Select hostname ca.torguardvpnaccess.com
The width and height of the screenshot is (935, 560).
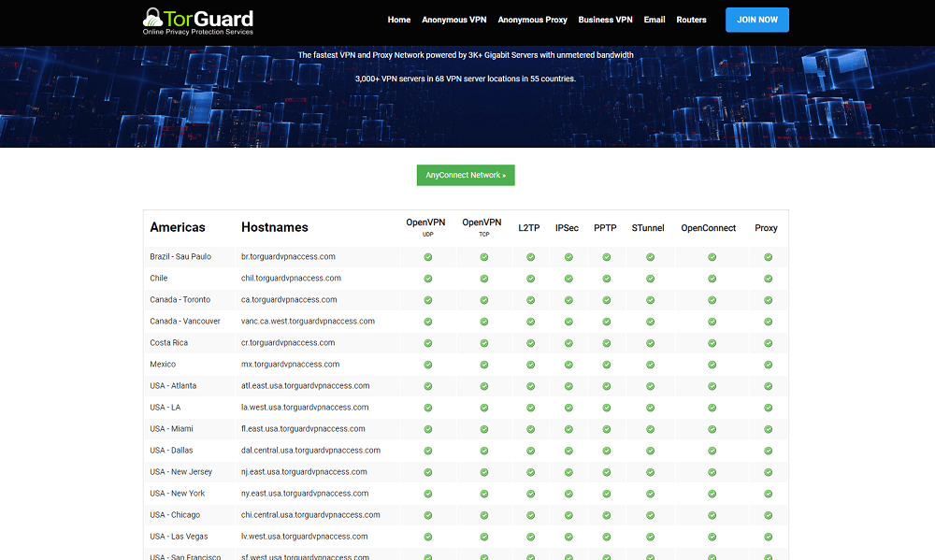pos(289,299)
